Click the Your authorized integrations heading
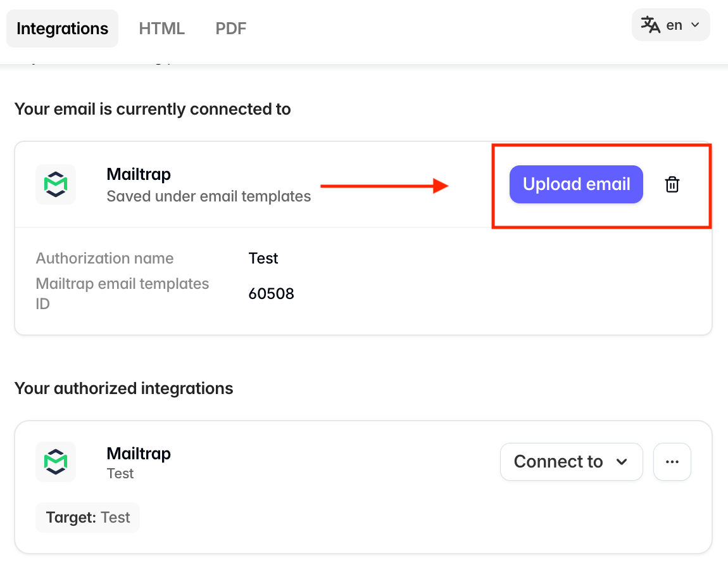The height and width of the screenshot is (579, 728). pos(123,388)
